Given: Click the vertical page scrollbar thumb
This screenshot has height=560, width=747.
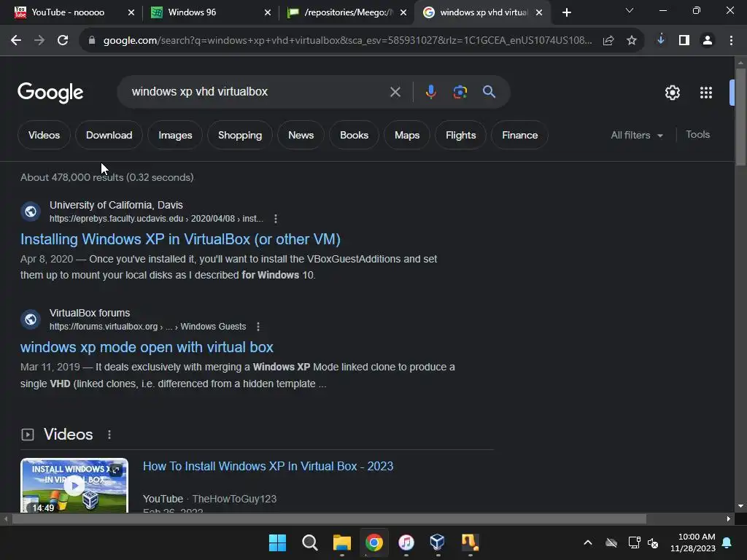Looking at the screenshot, I should tap(740, 117).
